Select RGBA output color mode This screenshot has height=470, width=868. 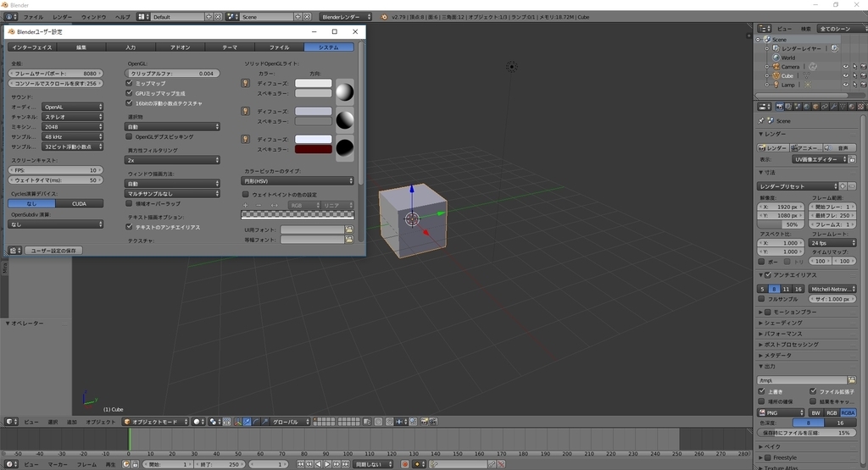click(x=848, y=412)
